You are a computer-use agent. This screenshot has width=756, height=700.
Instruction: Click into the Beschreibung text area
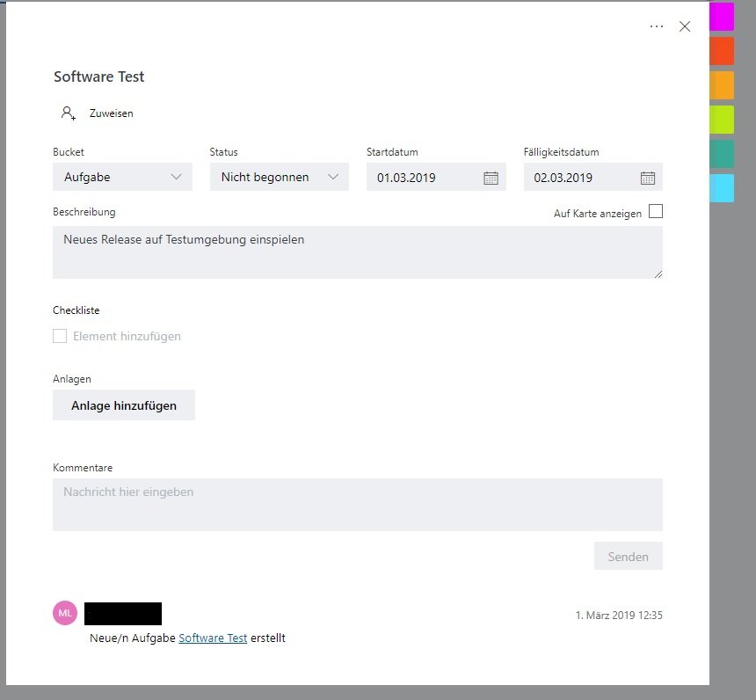click(x=358, y=252)
